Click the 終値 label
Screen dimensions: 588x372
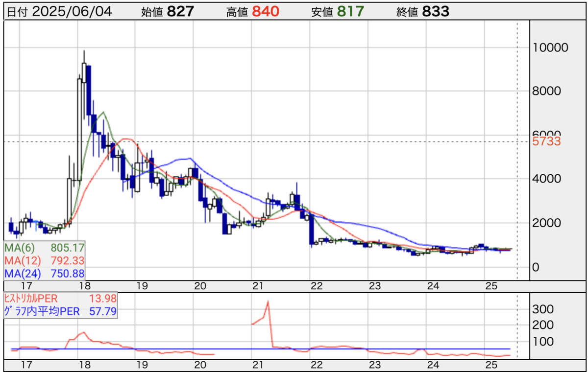(x=407, y=13)
